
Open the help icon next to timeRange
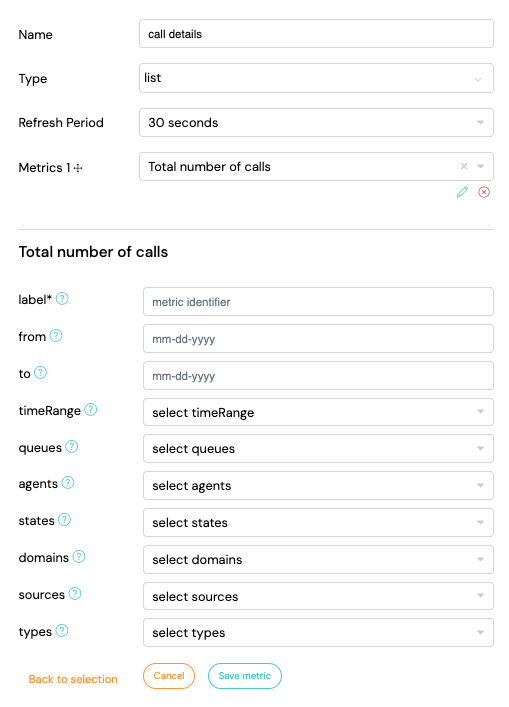[x=91, y=409]
